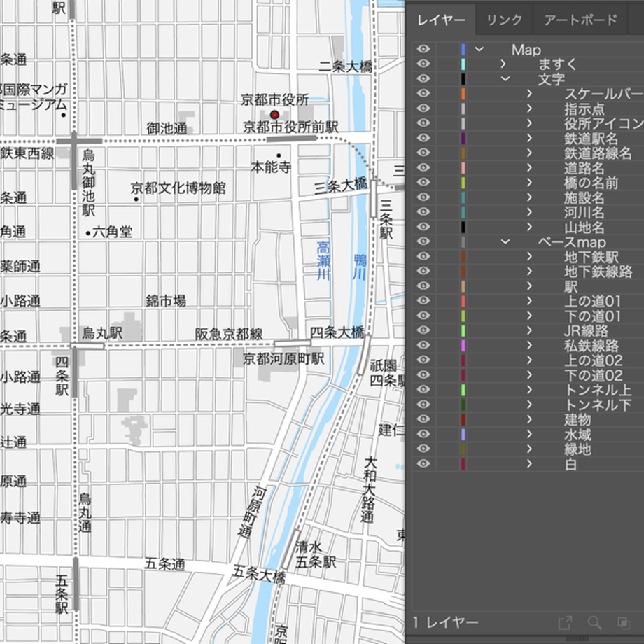Screen dimensions: 644x644
Task: Click the clipping mask icon in panel footer
Action: point(624,622)
